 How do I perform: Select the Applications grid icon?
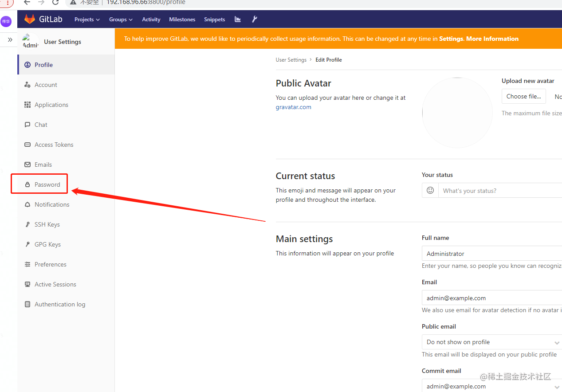(x=28, y=105)
